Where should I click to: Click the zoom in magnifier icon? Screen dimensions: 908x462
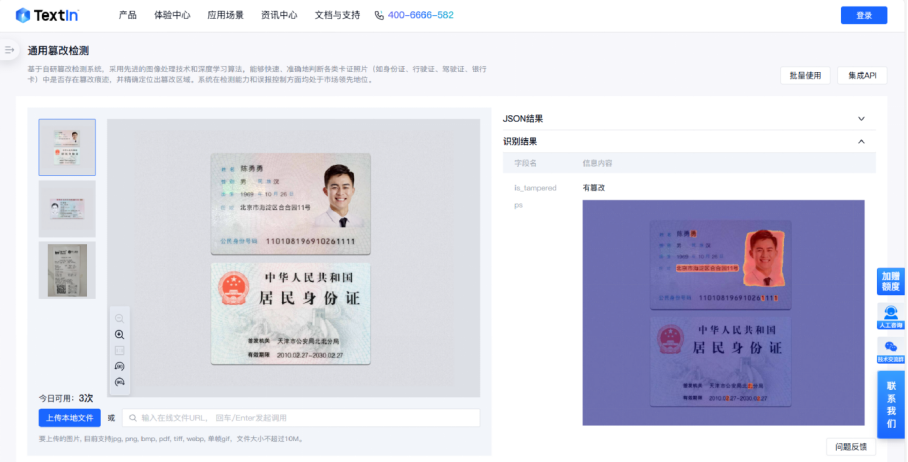(119, 335)
